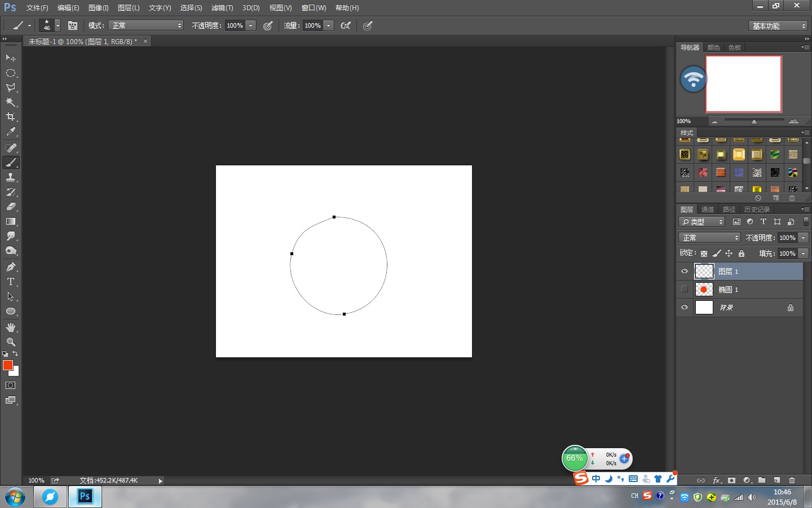Click create new group folder icon
Screen dimensions: 812x508
[x=762, y=480]
